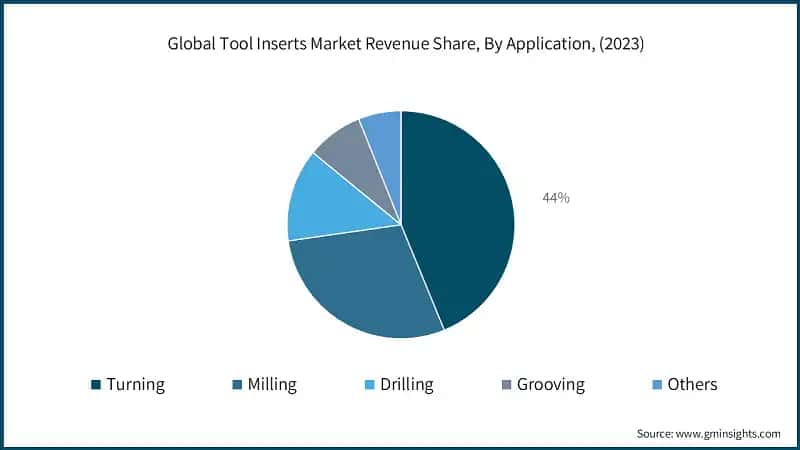Click the Turning legend color swatch

point(96,385)
